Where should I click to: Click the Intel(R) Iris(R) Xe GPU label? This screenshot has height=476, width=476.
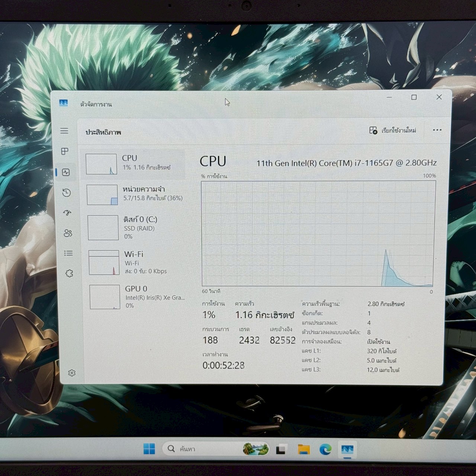click(x=155, y=297)
